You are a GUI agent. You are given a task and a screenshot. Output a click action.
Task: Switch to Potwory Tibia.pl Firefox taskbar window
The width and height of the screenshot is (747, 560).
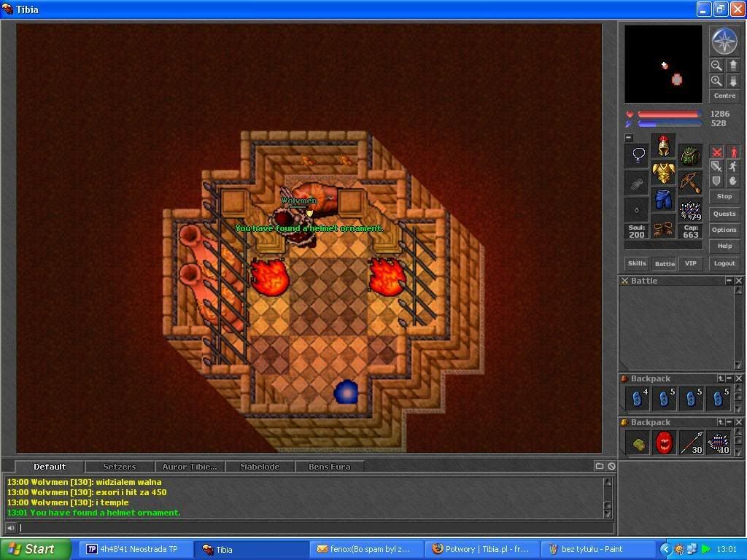(x=482, y=549)
